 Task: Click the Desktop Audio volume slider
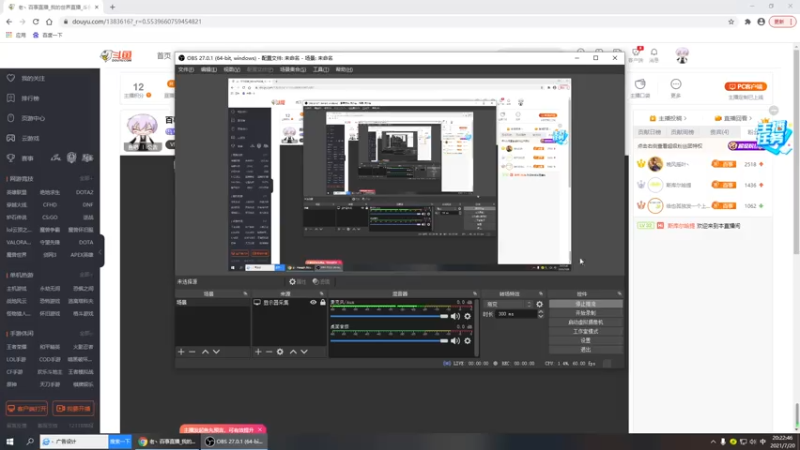389,341
